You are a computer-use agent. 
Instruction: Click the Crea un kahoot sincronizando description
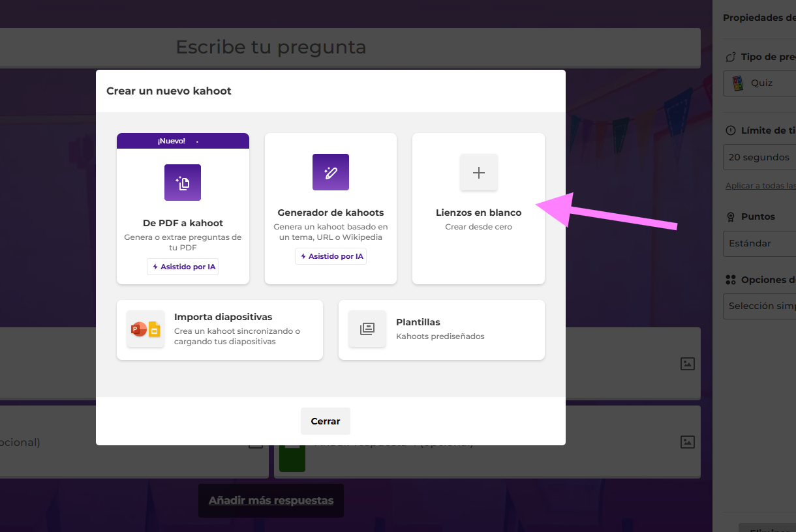click(237, 336)
